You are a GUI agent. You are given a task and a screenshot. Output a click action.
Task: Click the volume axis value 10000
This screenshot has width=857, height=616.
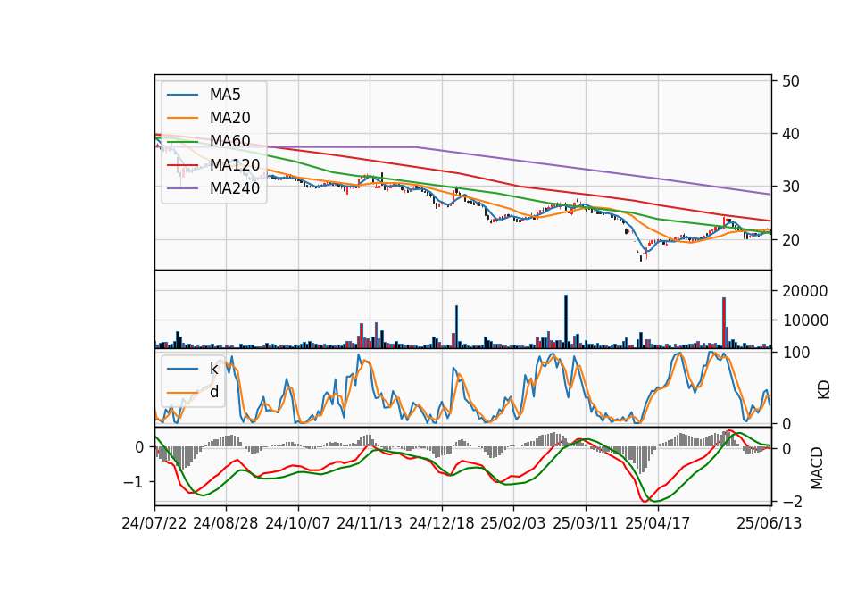point(804,320)
